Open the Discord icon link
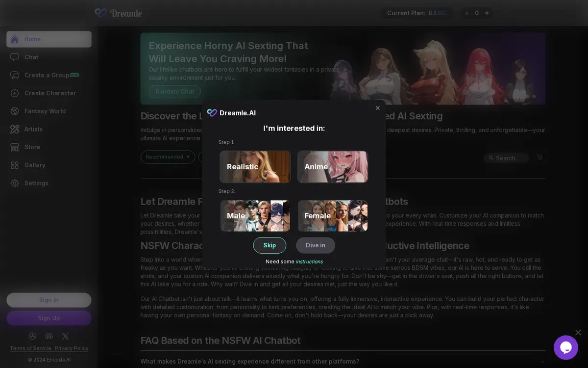Image resolution: width=588 pixels, height=368 pixels. coord(49,336)
